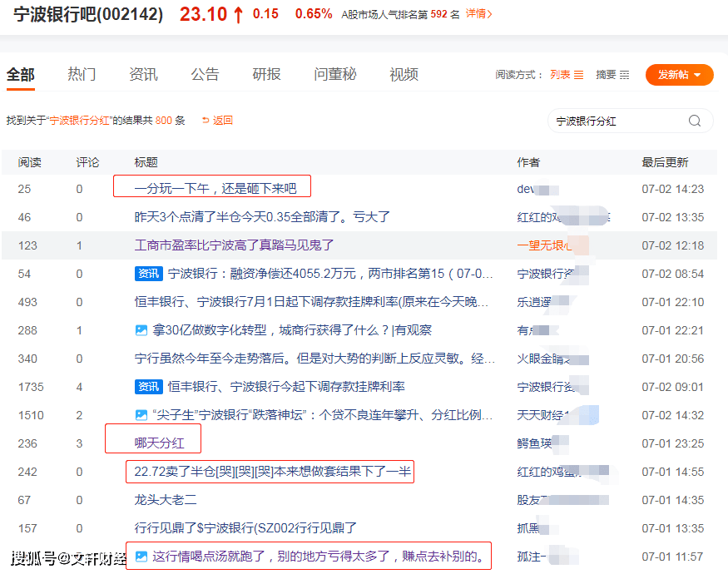Open post 一分玩一下午，还是砸下来吧

pyautogui.click(x=215, y=189)
